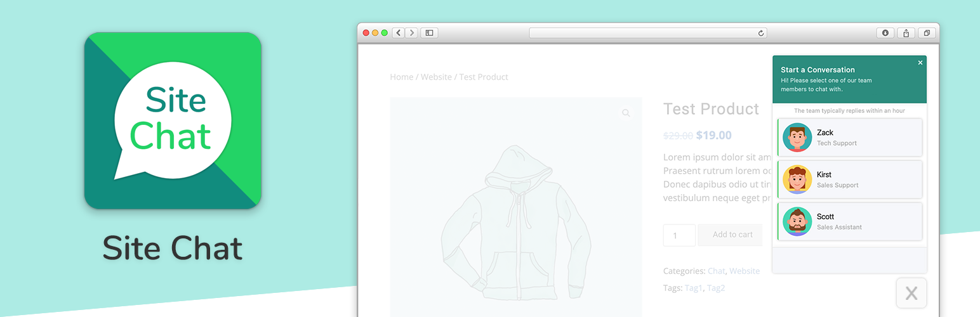Click the struck-through $29.00 price
The width and height of the screenshot is (980, 317).
point(678,136)
